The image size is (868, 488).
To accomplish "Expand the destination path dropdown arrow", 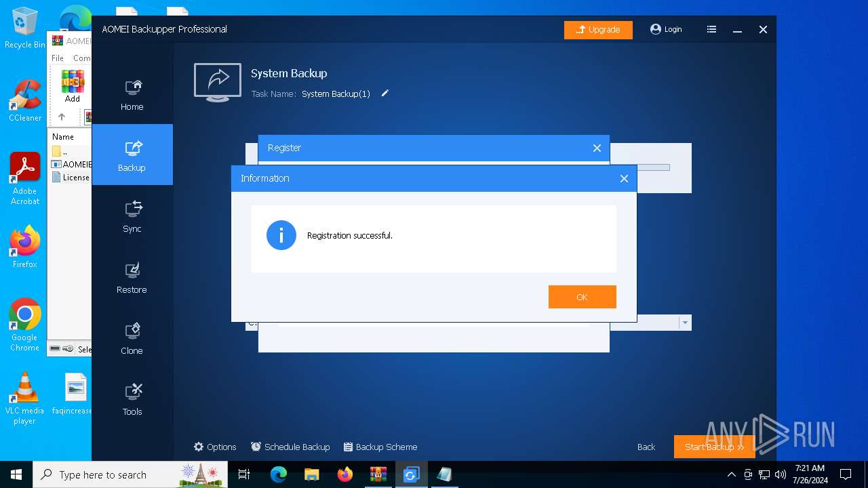I will tap(685, 323).
